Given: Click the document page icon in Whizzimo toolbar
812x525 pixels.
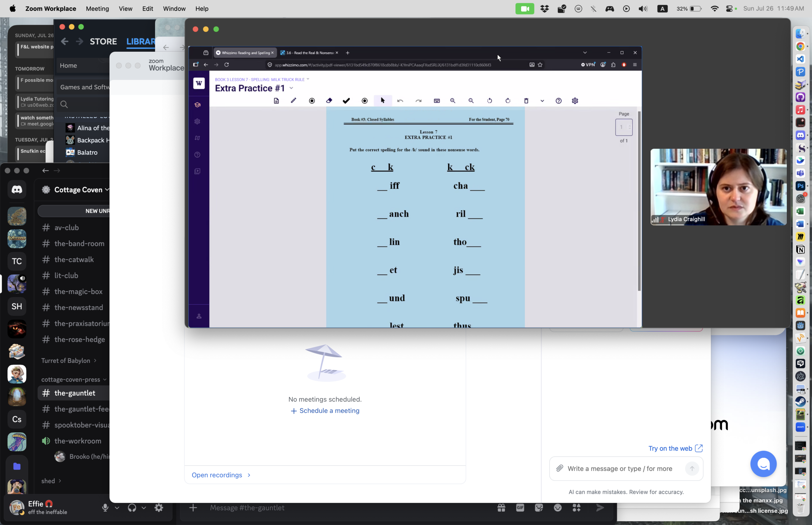Looking at the screenshot, I should point(277,101).
